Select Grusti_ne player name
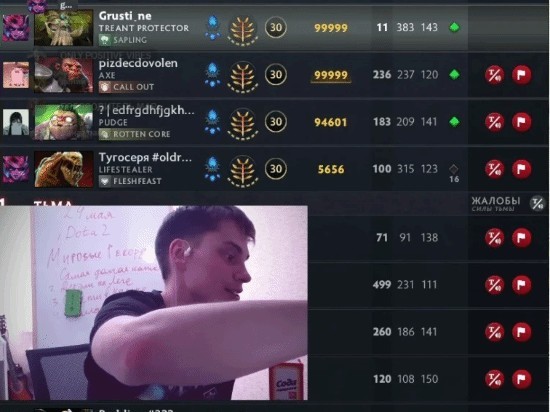The width and height of the screenshot is (550, 412). [125, 16]
